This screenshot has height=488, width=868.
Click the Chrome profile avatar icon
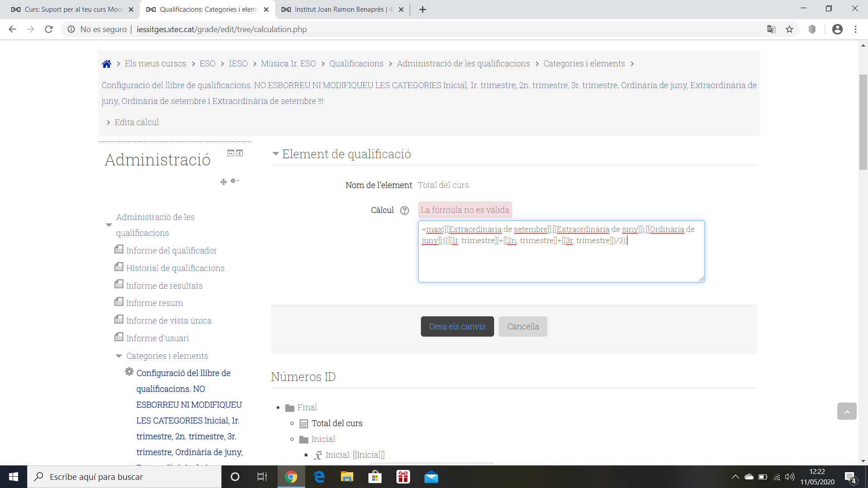837,29
